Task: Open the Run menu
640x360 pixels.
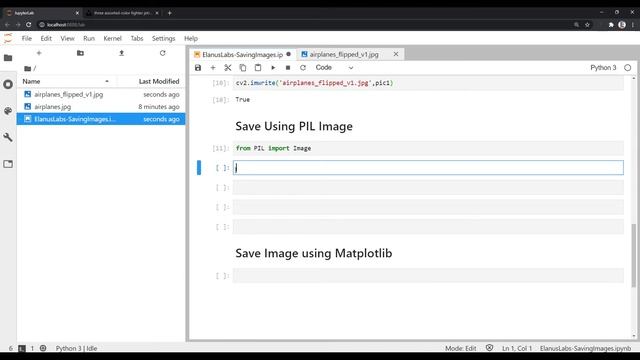Action: 89,38
